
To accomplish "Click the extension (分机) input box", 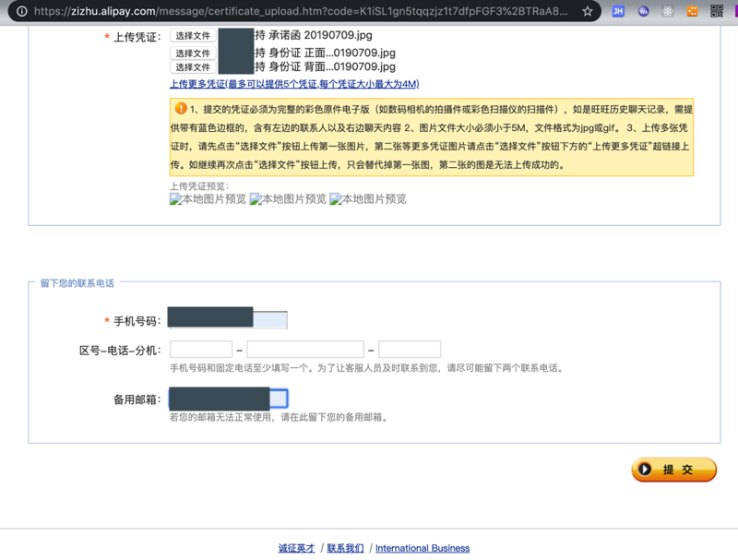I will pos(410,350).
